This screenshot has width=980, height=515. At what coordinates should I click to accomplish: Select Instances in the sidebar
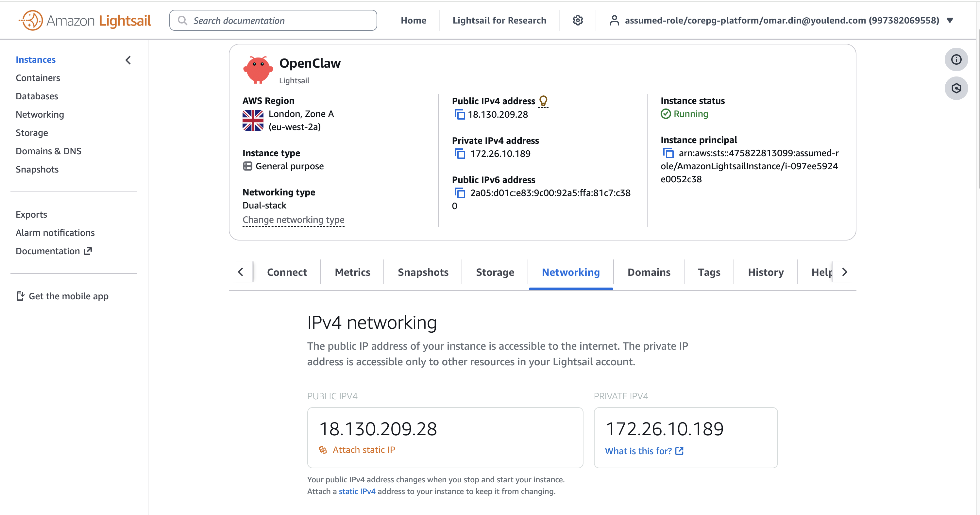click(35, 60)
